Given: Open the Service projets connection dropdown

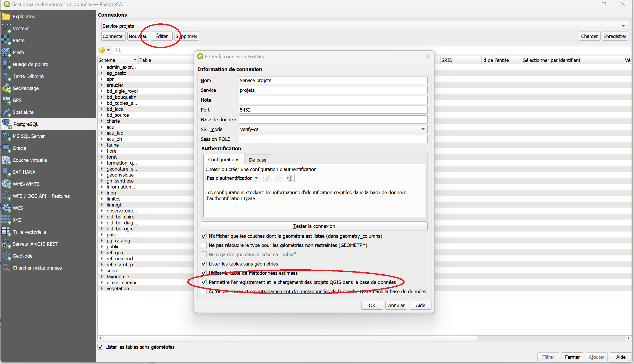Looking at the screenshot, I should pos(365,26).
